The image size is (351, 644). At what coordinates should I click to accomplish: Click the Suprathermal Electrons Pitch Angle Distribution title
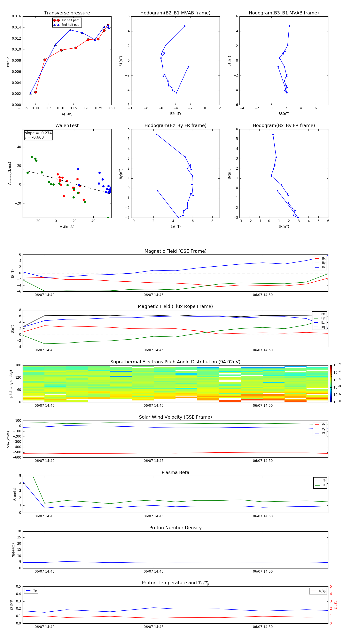pyautogui.click(x=175, y=362)
